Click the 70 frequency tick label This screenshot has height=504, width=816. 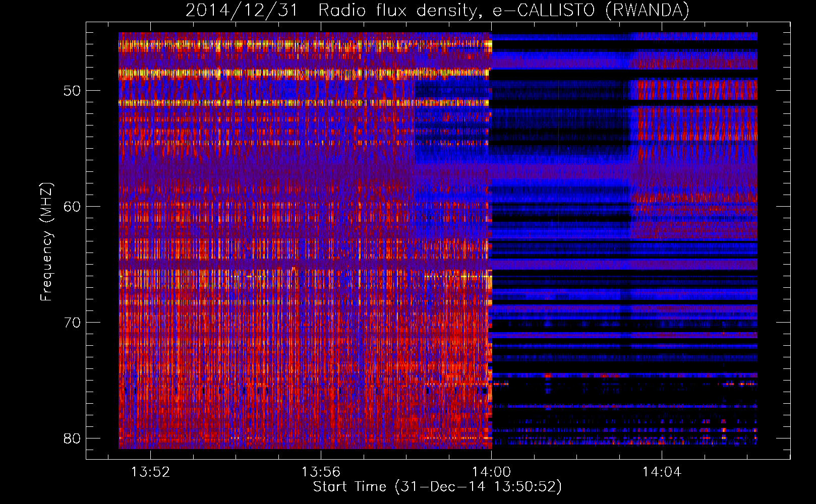point(72,323)
